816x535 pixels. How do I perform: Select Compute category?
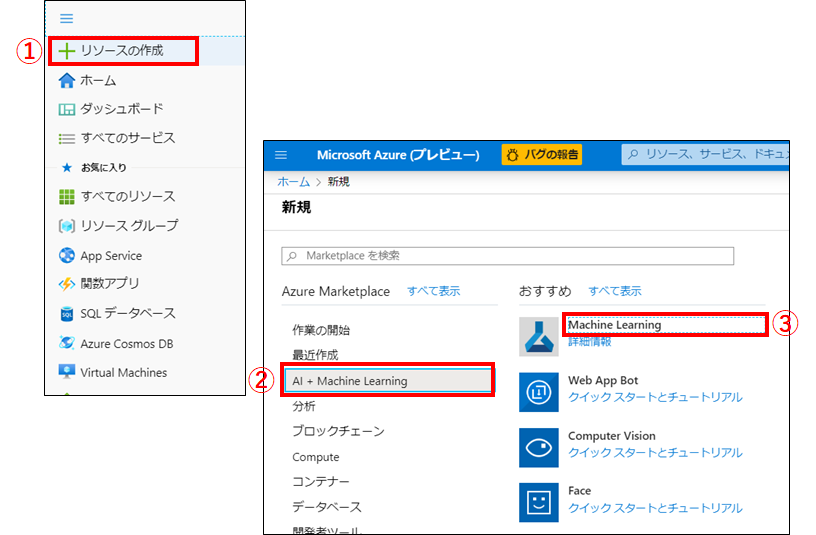(x=315, y=457)
